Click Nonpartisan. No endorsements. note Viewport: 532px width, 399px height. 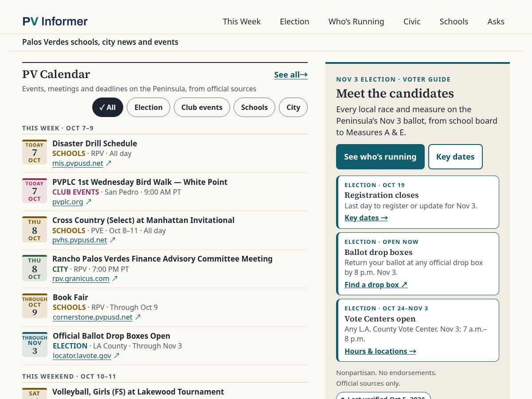pos(386,372)
